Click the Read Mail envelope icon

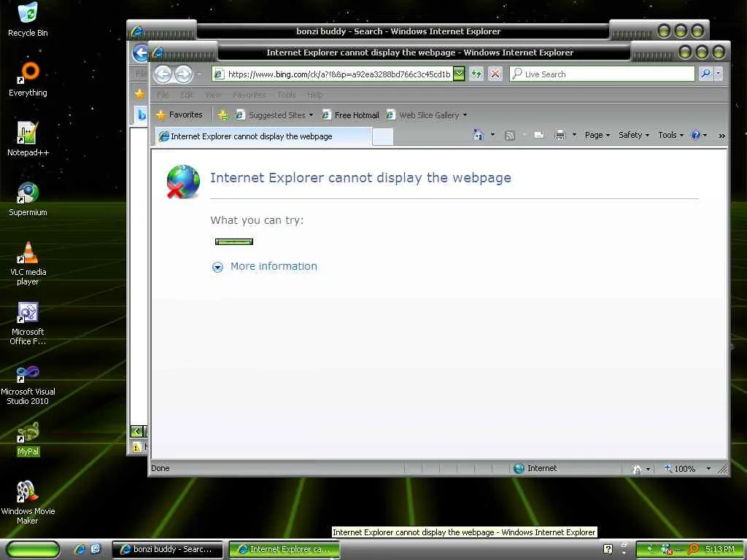[539, 135]
